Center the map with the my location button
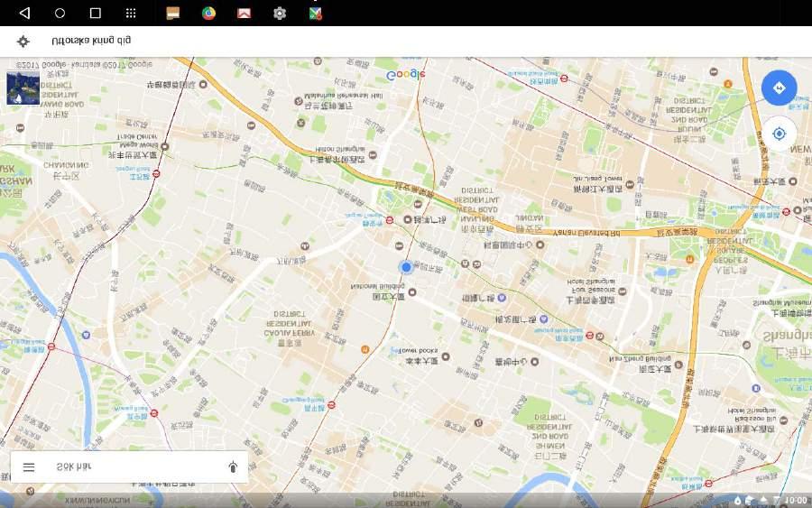The image size is (812, 508). point(779,134)
